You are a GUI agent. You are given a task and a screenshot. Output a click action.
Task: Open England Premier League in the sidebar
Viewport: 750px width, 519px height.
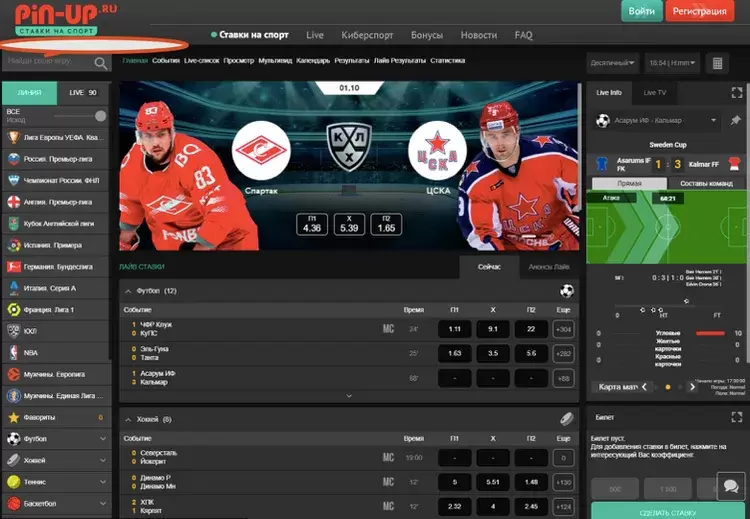(55, 202)
